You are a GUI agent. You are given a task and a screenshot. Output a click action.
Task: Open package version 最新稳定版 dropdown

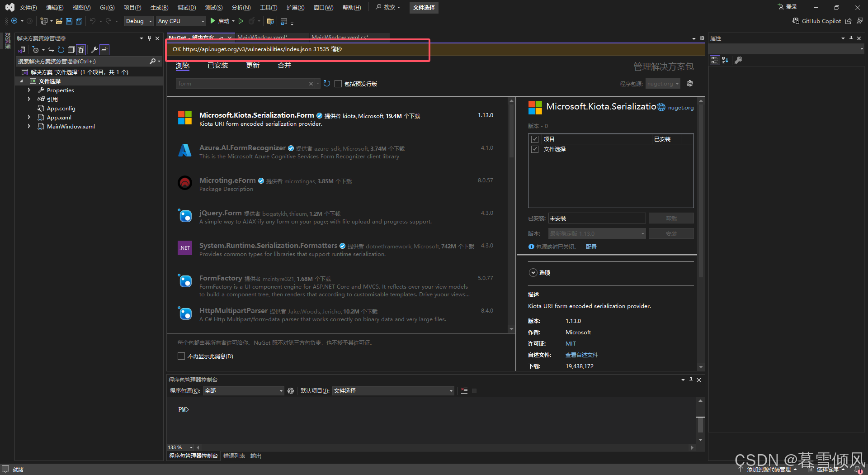click(597, 234)
